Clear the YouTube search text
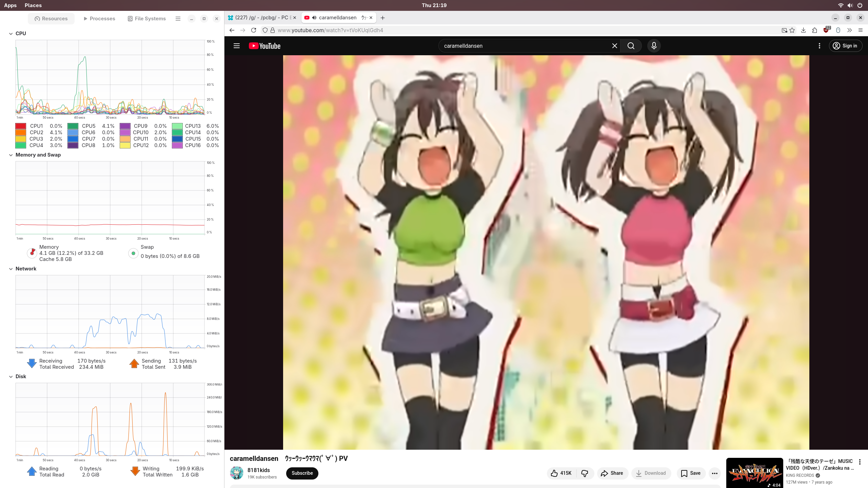This screenshot has width=868, height=488. tap(614, 46)
